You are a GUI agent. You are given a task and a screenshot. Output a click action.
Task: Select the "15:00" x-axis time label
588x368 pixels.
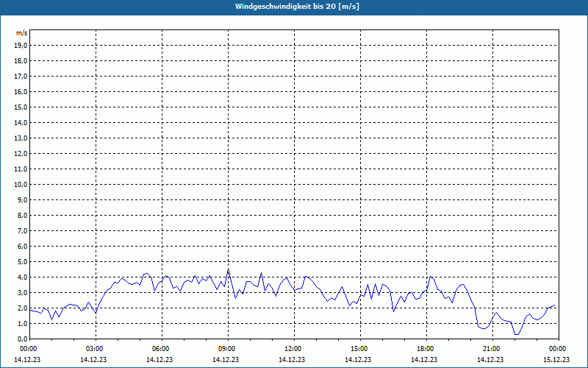pos(360,349)
